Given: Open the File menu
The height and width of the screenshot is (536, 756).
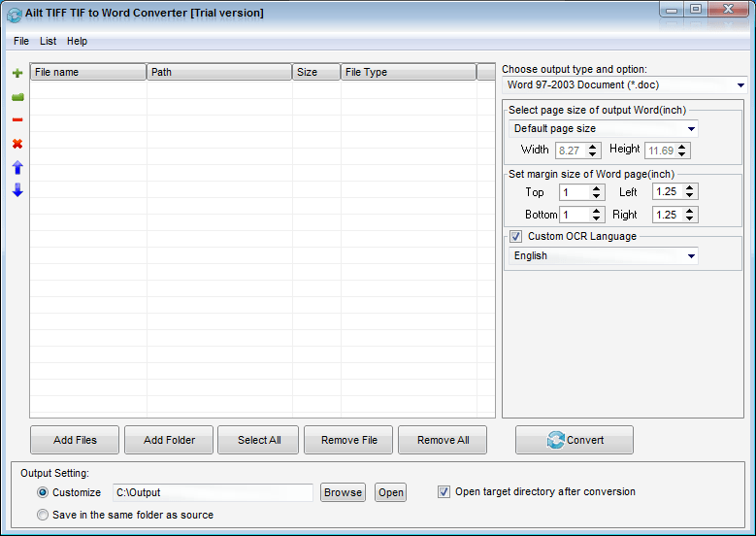Looking at the screenshot, I should point(21,41).
